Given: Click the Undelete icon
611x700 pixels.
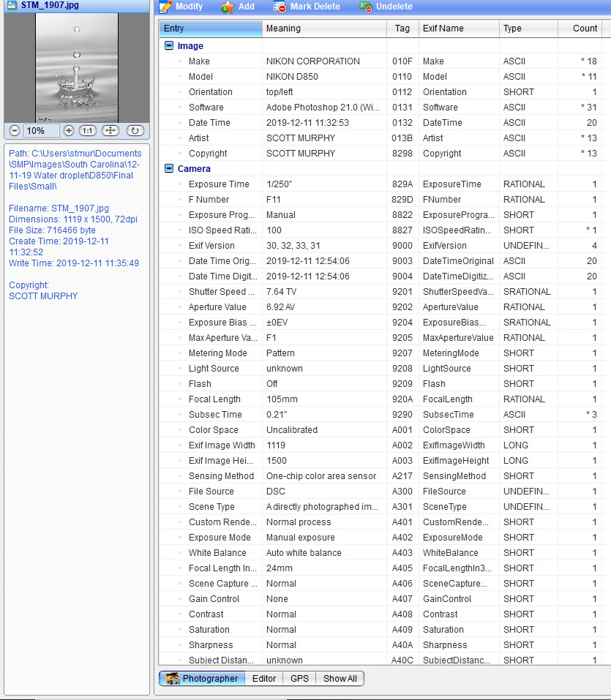Looking at the screenshot, I should [366, 7].
